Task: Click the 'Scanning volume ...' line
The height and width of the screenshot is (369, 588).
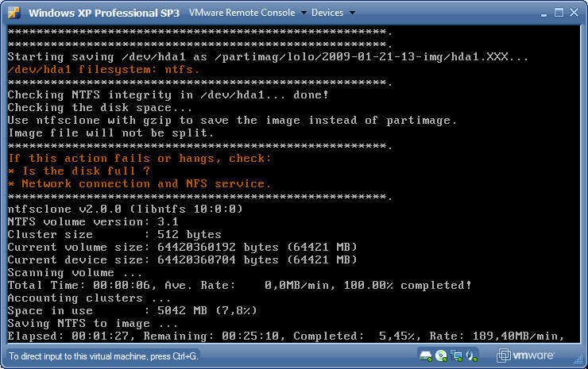Action: (x=75, y=273)
